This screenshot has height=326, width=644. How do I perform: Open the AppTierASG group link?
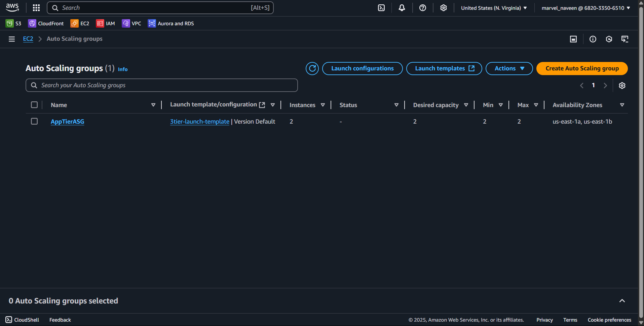point(67,122)
